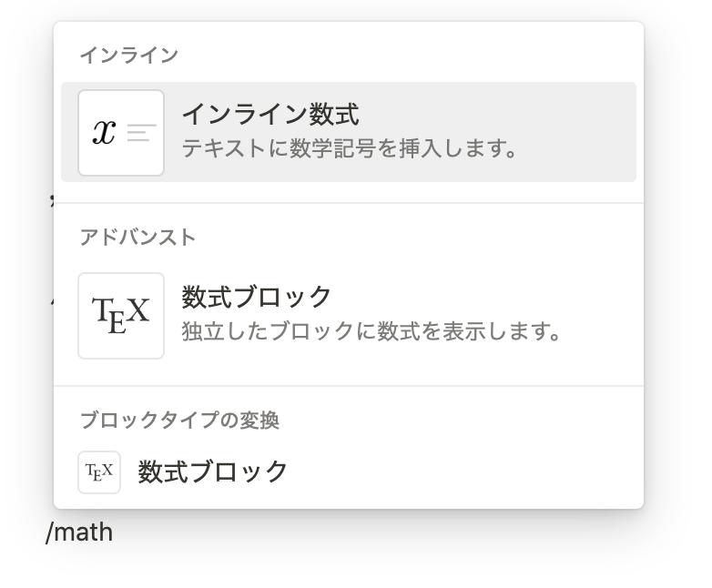Click the letter T in the small TeX logo
712x588 pixels.
tap(90, 469)
